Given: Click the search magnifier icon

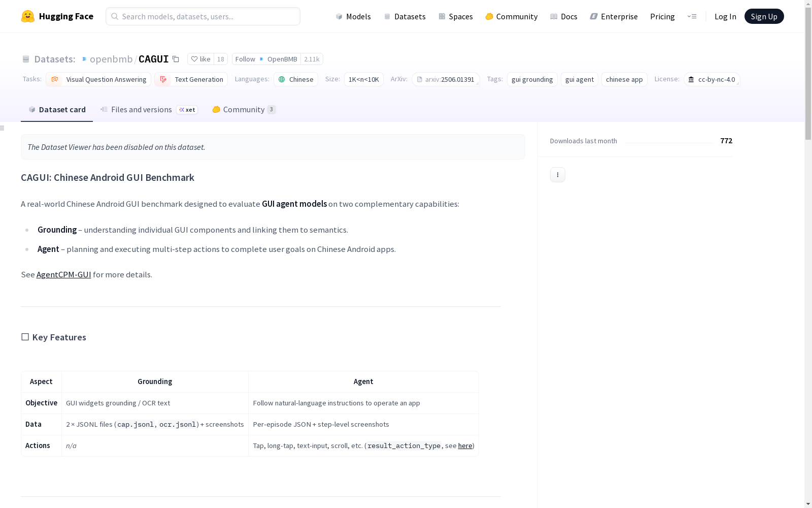Looking at the screenshot, I should coord(115,16).
